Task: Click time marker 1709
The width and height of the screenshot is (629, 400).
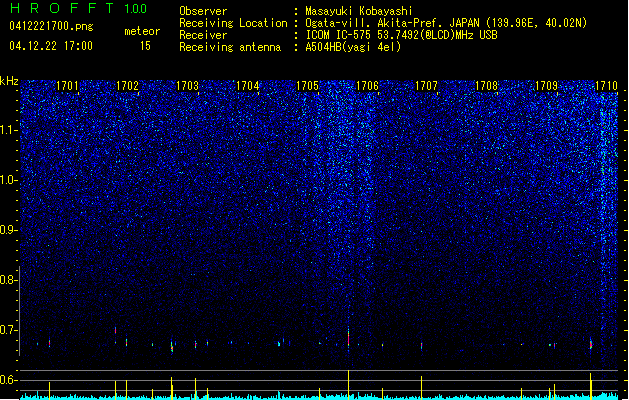Action: [546, 86]
